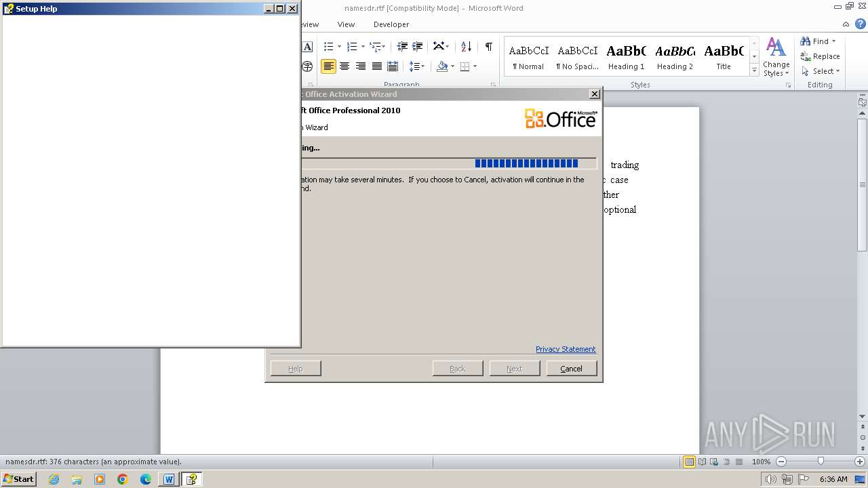Viewport: 868px width, 488px height.
Task: Click the Numbering list icon
Action: pyautogui.click(x=351, y=46)
